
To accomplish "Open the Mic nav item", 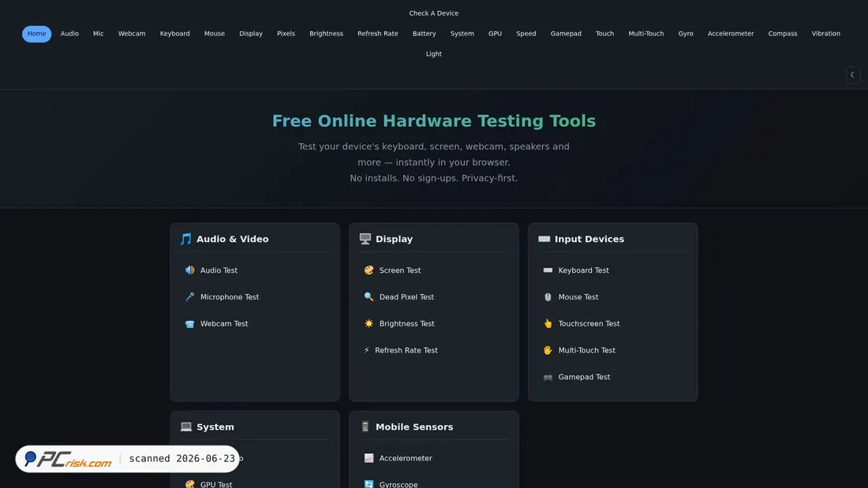I will 98,34.
